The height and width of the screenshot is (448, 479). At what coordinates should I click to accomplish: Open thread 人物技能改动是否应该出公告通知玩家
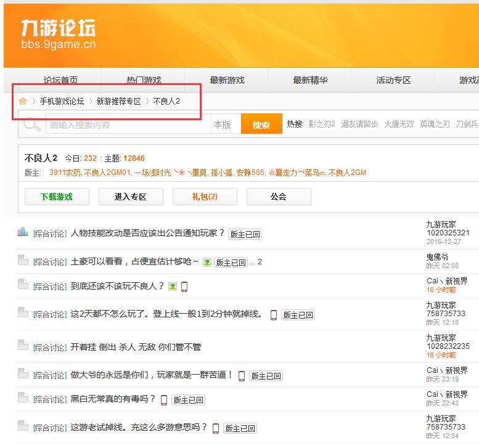[x=148, y=234]
